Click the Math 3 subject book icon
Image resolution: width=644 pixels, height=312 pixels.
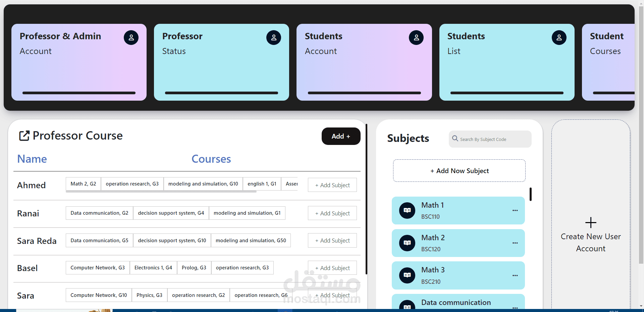(x=407, y=275)
